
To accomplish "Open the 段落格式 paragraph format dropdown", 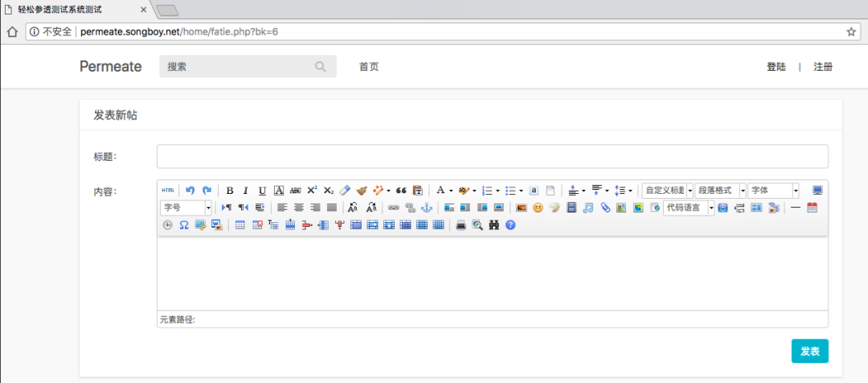I will point(721,191).
